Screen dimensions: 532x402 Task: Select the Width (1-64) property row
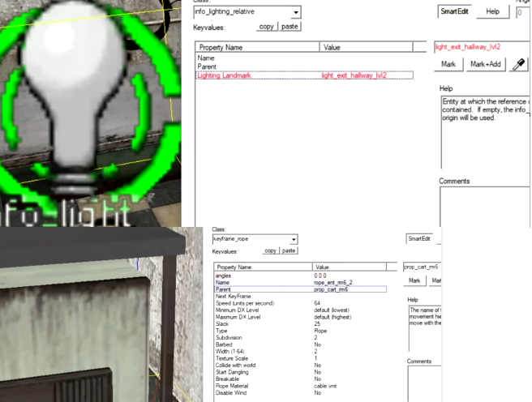click(x=300, y=351)
